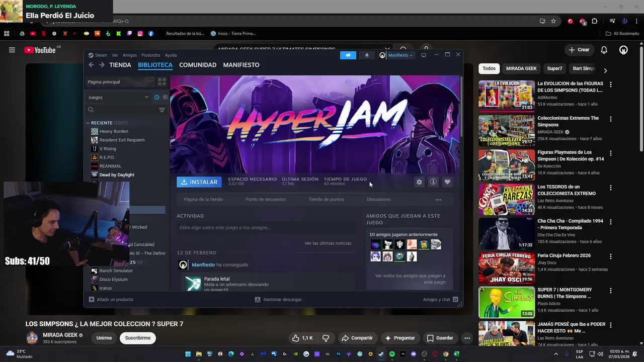The height and width of the screenshot is (362, 644).
Task: Open Hyper Jam manage settings gear
Action: pyautogui.click(x=419, y=182)
